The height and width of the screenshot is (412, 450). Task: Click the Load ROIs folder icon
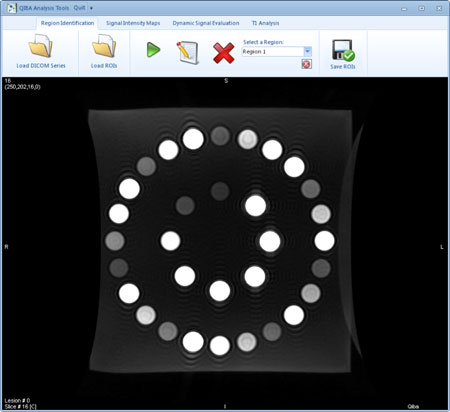coord(104,46)
